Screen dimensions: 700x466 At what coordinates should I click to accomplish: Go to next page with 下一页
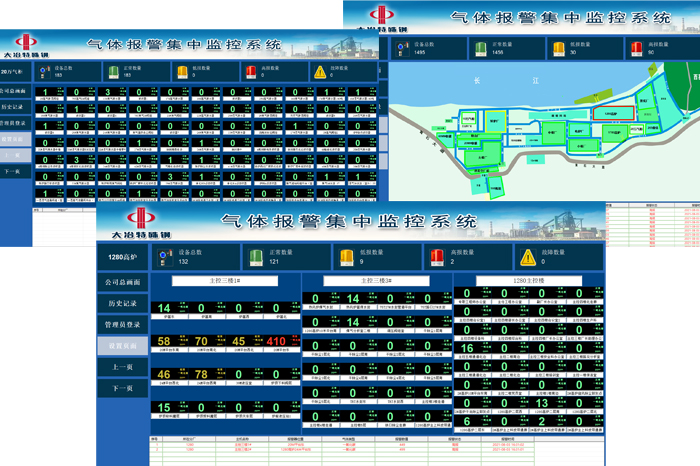coord(123,387)
